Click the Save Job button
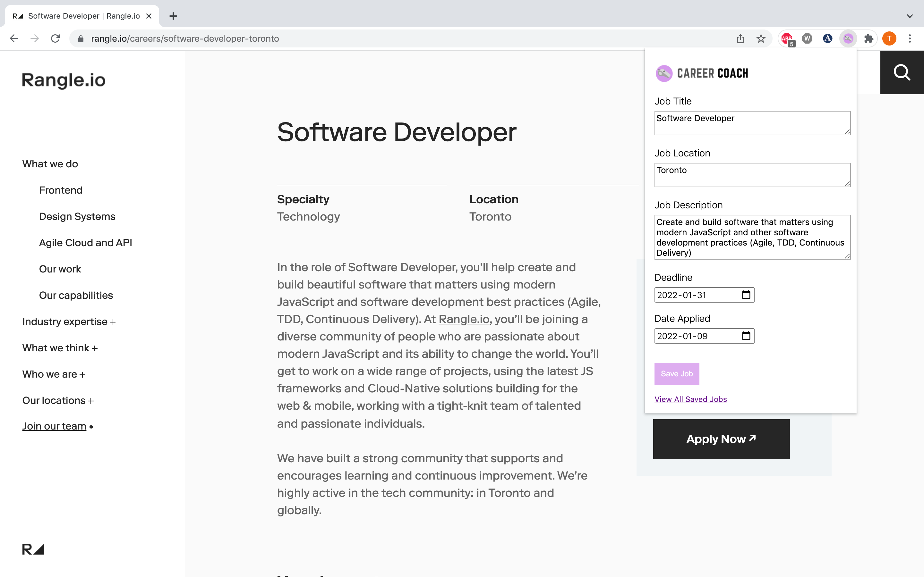This screenshot has height=577, width=924. [x=677, y=373]
